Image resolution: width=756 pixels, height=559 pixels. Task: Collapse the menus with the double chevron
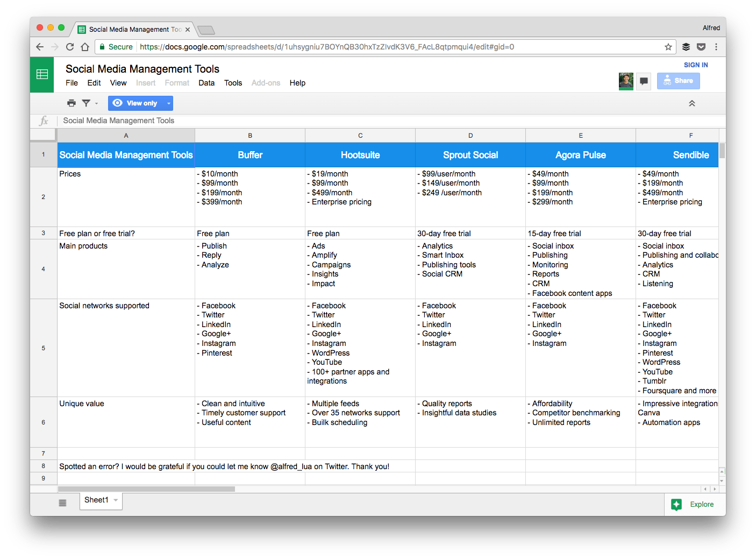[692, 103]
